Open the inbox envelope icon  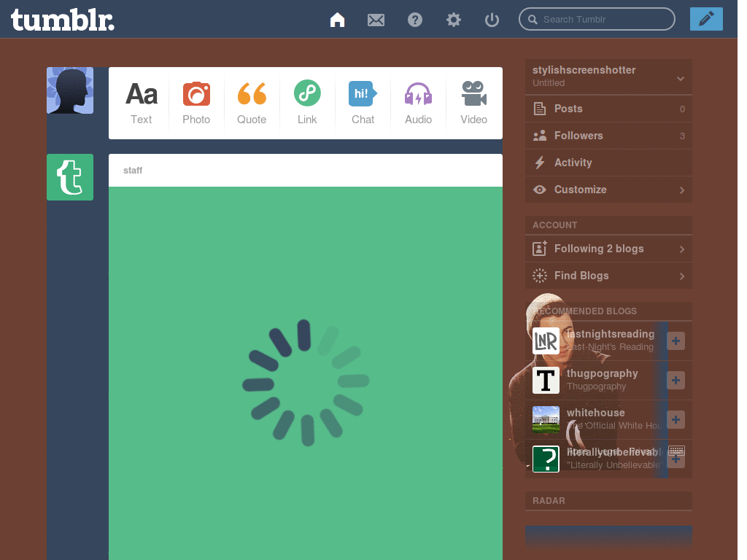point(376,20)
